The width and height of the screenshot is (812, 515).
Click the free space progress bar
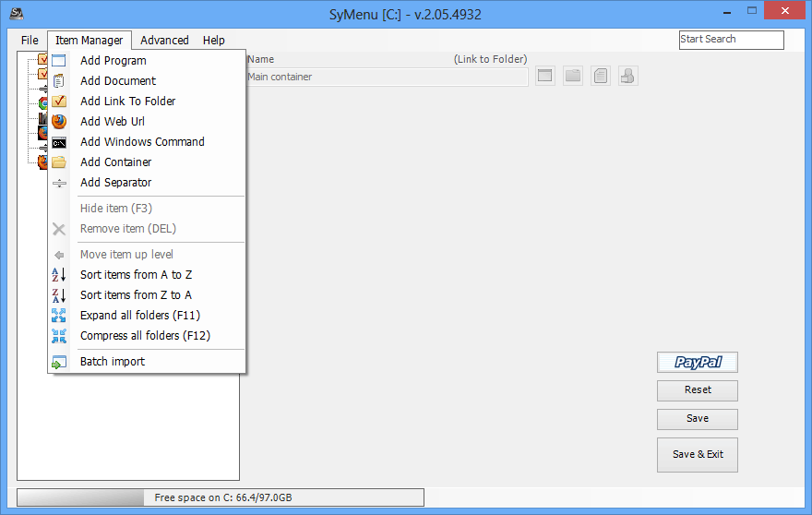pos(221,498)
